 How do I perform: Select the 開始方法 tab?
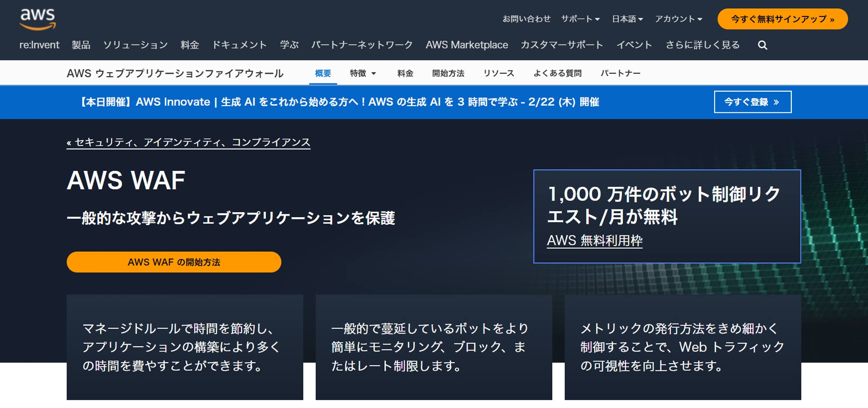[x=448, y=73]
